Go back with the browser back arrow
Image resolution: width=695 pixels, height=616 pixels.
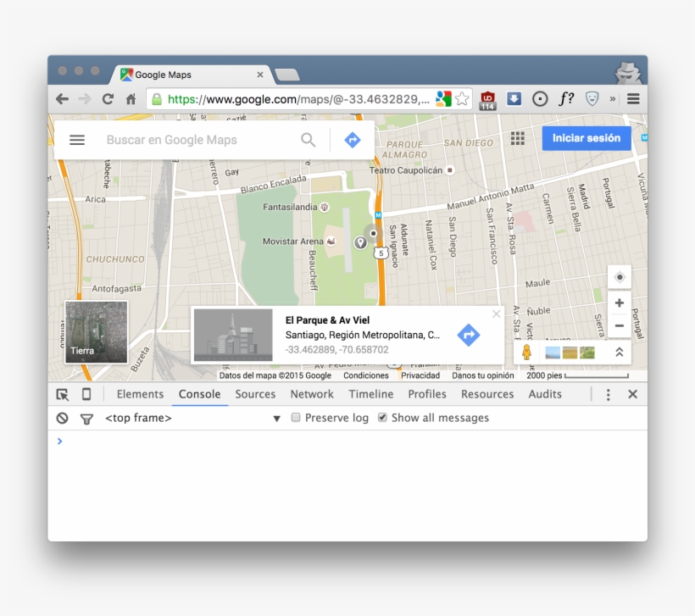click(x=62, y=99)
